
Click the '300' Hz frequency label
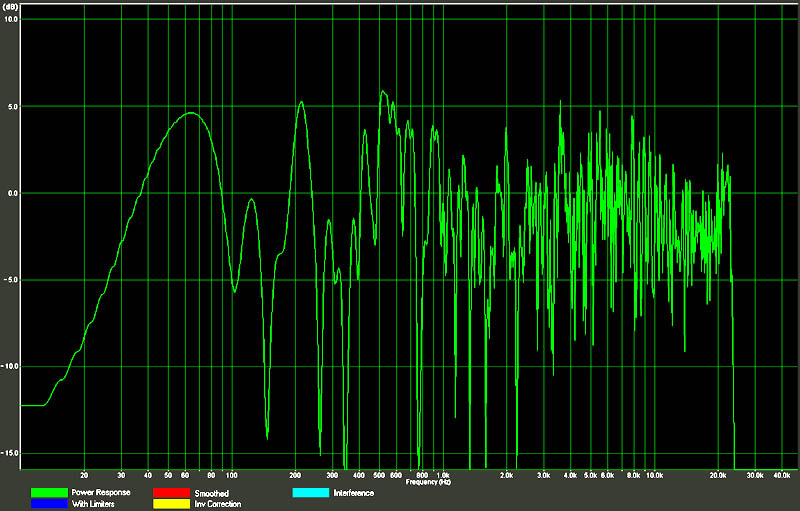[x=332, y=475]
